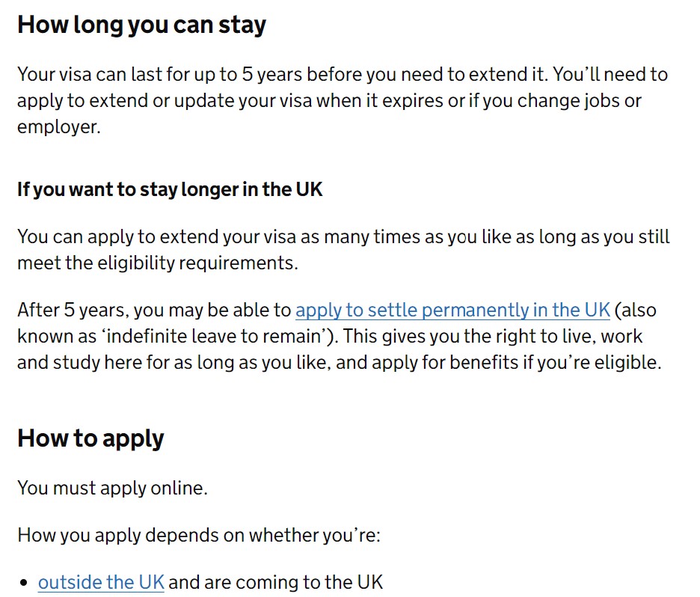Click the sentence 'You must apply online.'
The image size is (700, 597).
[112, 488]
